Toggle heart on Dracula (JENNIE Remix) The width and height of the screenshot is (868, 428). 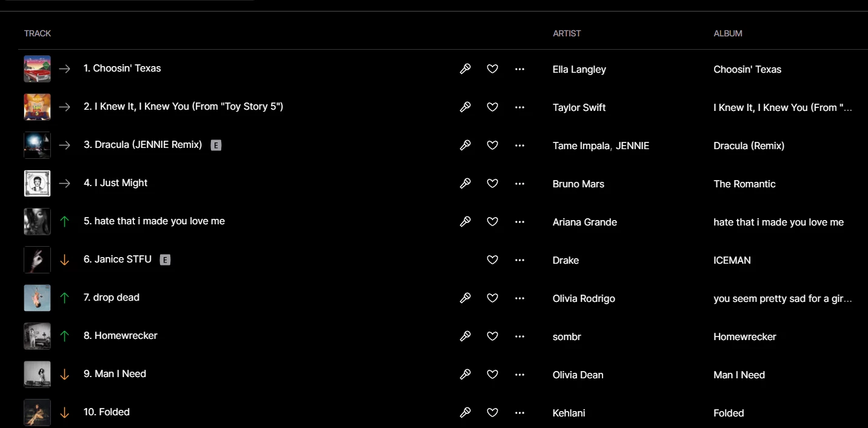[492, 145]
